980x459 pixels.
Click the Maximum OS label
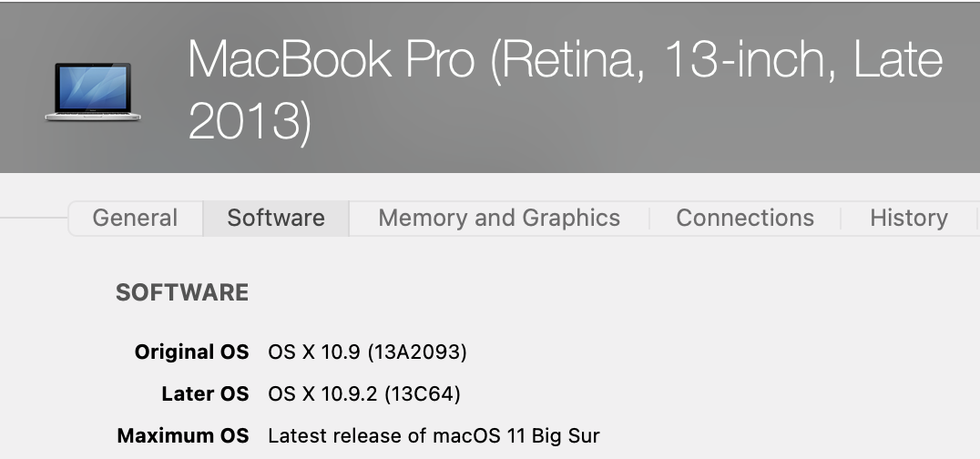(182, 436)
